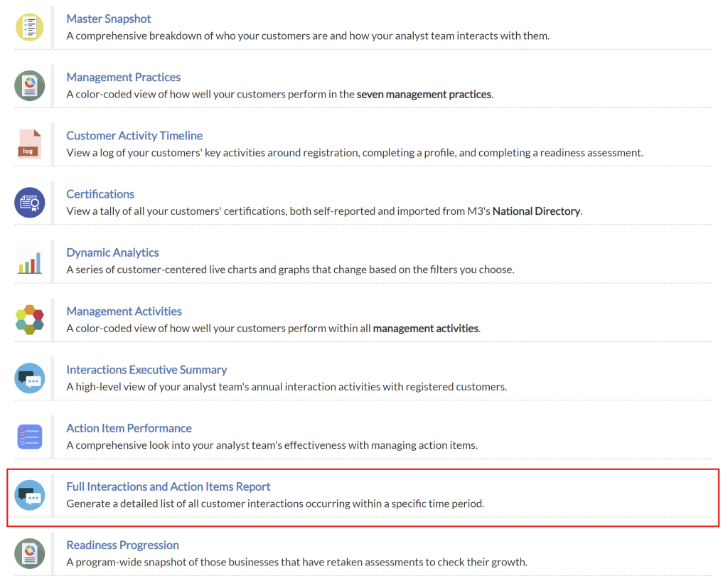
Task: Go to the Certifications report
Action: click(100, 193)
